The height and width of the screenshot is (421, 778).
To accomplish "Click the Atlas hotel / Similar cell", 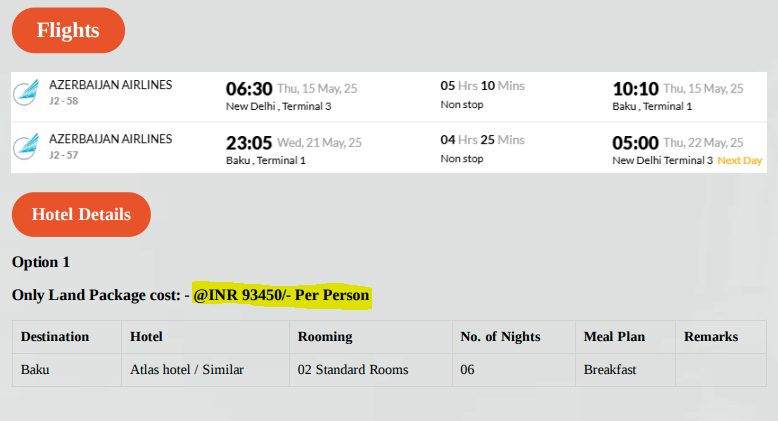I will [187, 370].
